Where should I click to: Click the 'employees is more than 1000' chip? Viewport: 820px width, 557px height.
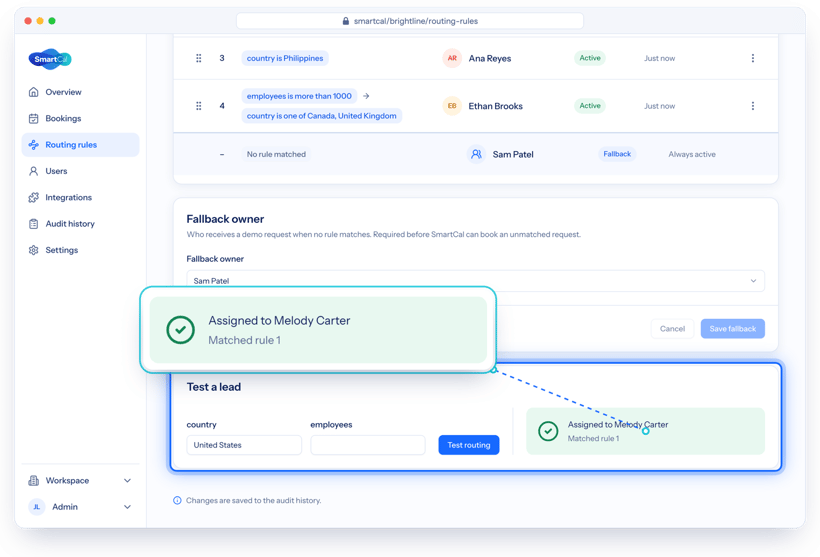299,96
